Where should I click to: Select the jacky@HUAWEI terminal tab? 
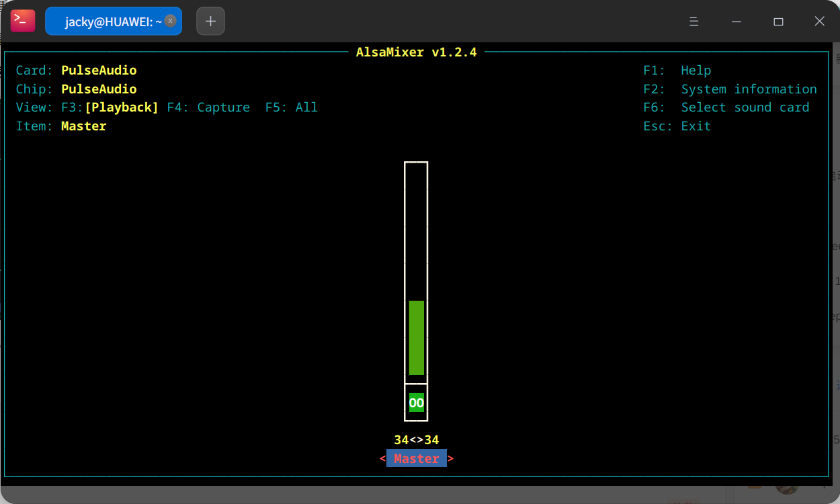(108, 22)
